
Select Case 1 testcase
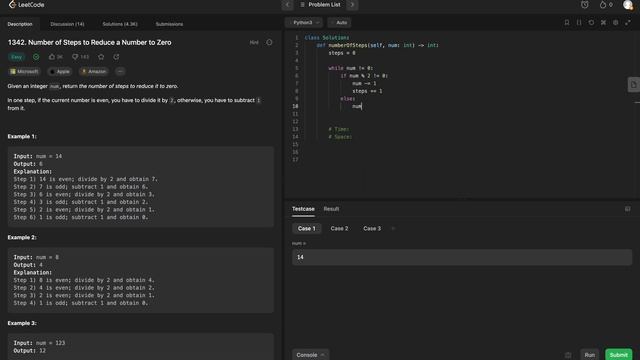307,229
